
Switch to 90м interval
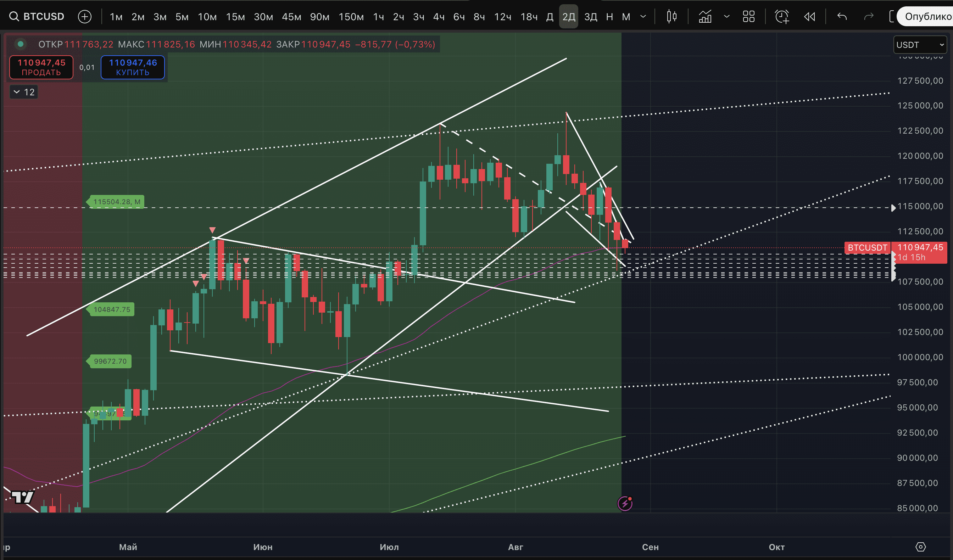319,17
